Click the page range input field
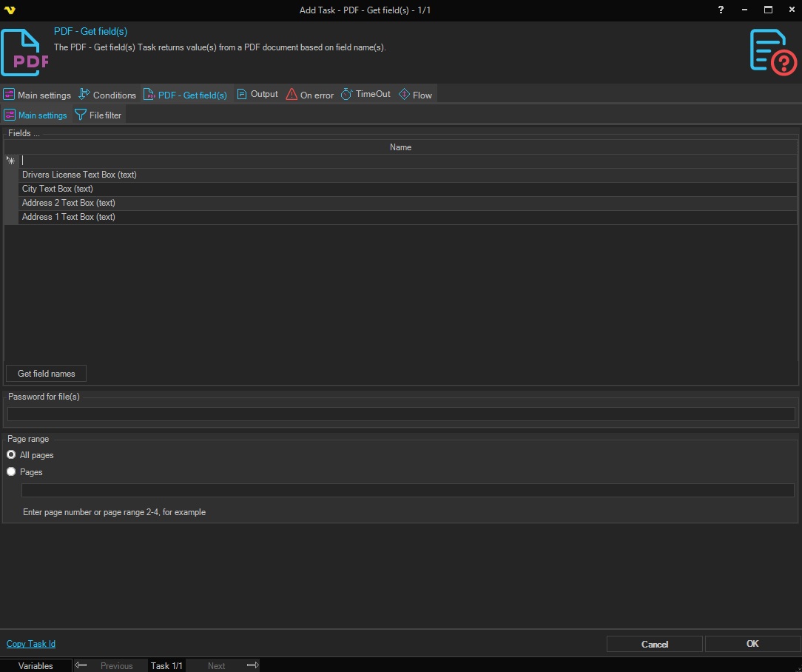802x672 pixels. point(408,491)
